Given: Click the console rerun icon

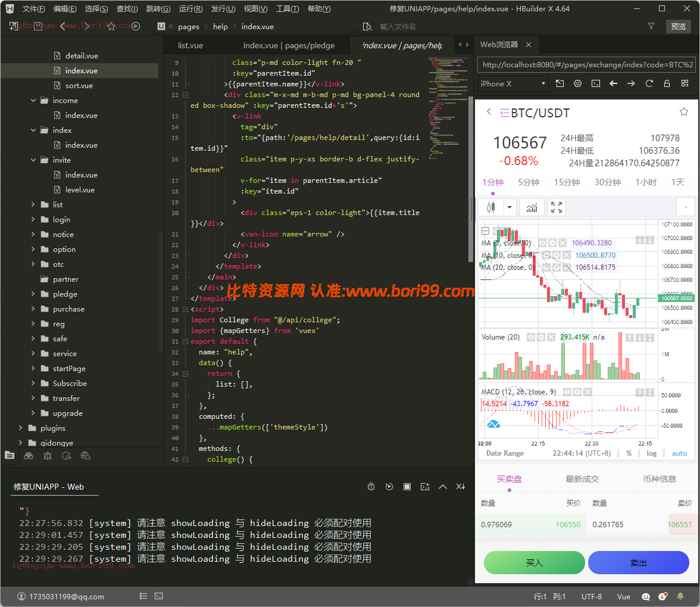Looking at the screenshot, I should coord(389,487).
